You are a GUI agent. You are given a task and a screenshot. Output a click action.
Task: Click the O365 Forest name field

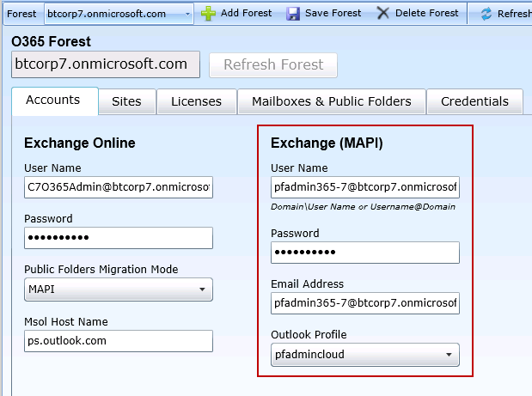click(105, 64)
